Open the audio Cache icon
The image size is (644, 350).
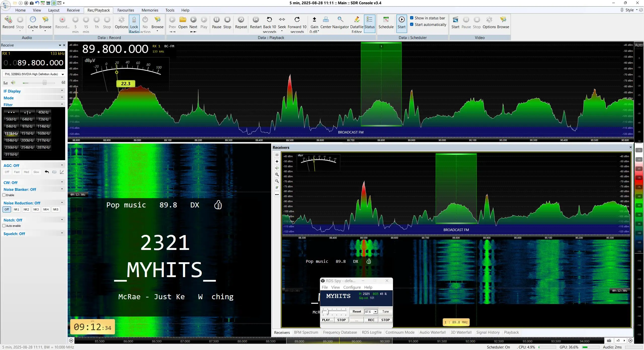[33, 20]
